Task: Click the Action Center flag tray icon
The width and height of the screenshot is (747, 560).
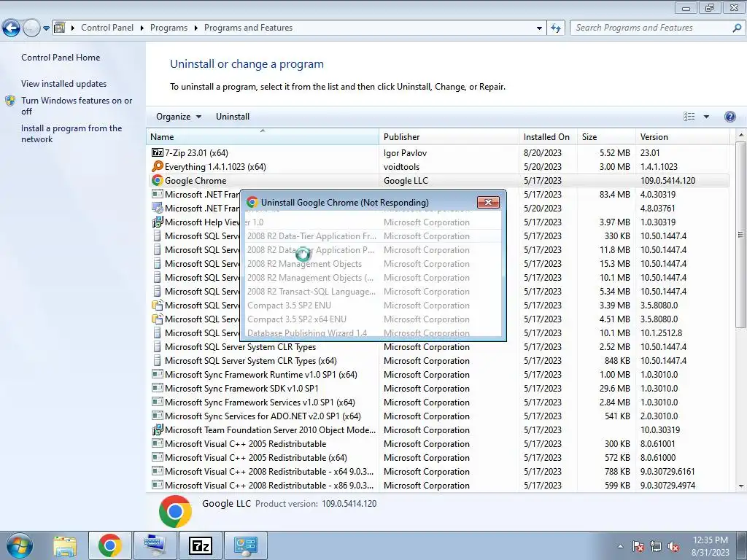Action: pos(638,546)
